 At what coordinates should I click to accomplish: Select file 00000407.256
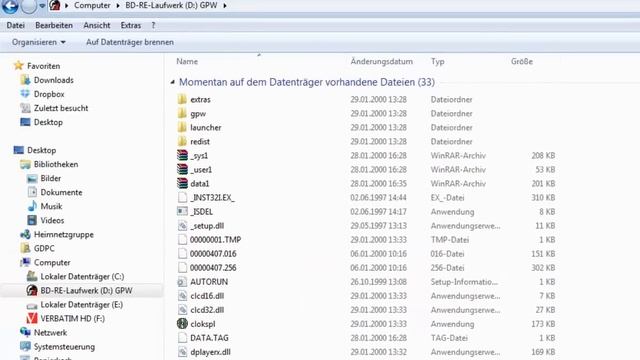pos(213,268)
